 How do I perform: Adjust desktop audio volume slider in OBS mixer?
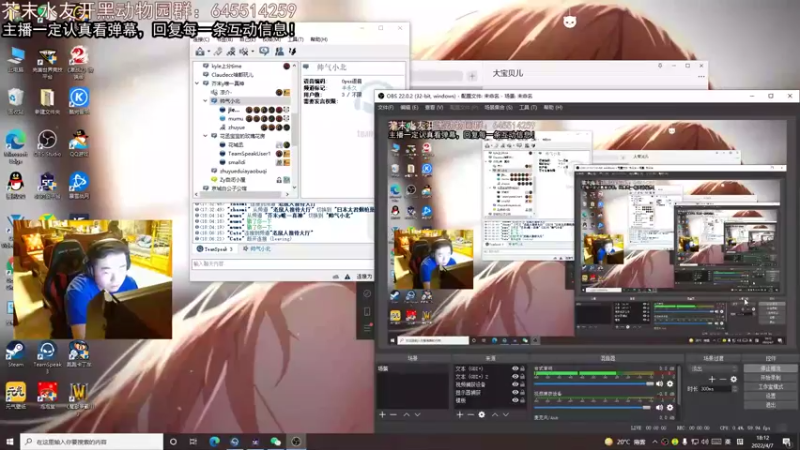[593, 384]
